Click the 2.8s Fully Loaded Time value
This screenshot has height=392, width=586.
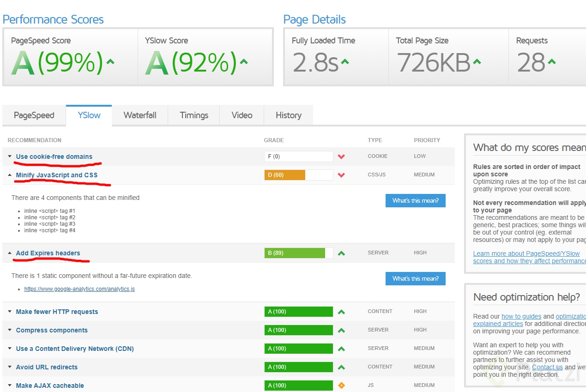(315, 62)
